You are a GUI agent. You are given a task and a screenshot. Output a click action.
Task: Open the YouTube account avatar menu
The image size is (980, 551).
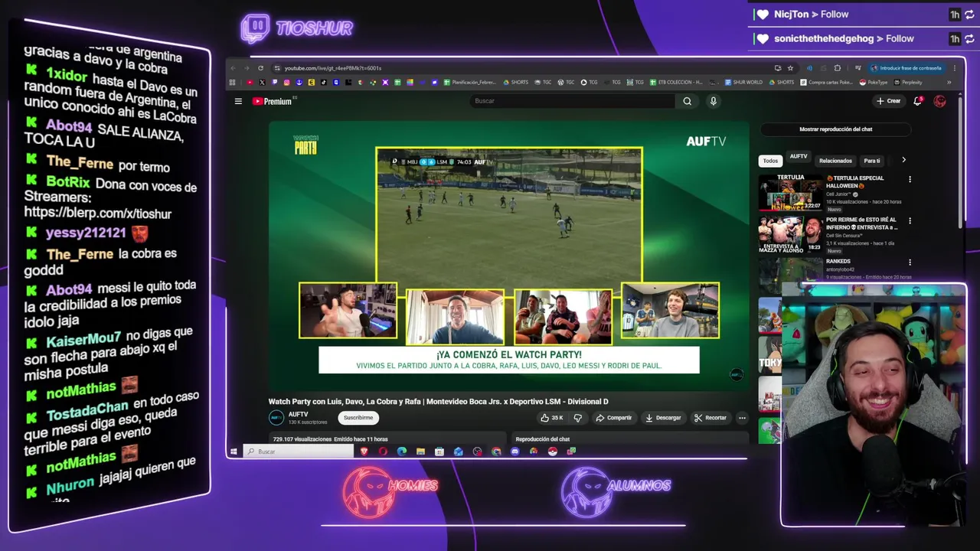click(x=939, y=101)
